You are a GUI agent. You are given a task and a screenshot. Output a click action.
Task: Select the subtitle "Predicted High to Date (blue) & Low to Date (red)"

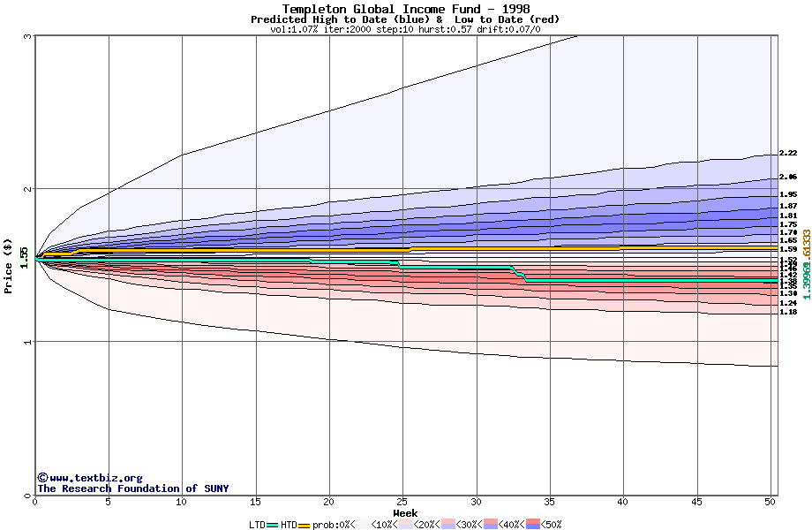pos(405,19)
